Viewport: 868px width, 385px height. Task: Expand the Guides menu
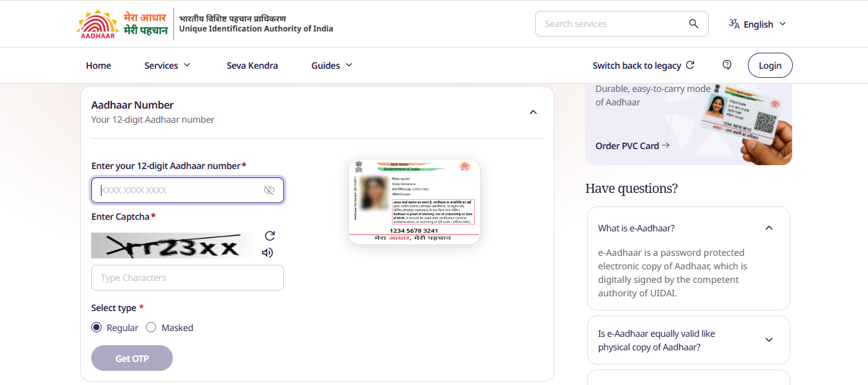point(332,65)
